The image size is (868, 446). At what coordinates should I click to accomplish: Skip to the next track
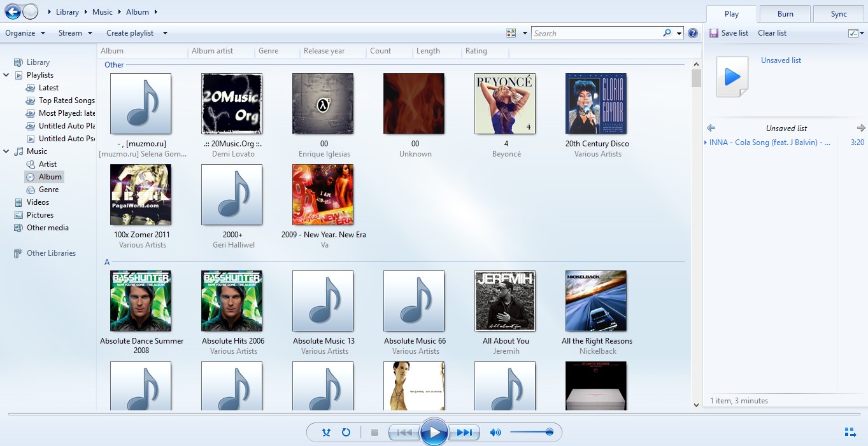point(464,433)
